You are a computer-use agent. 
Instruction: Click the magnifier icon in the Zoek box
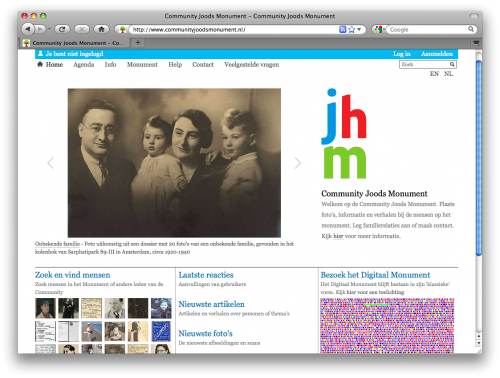tap(452, 64)
